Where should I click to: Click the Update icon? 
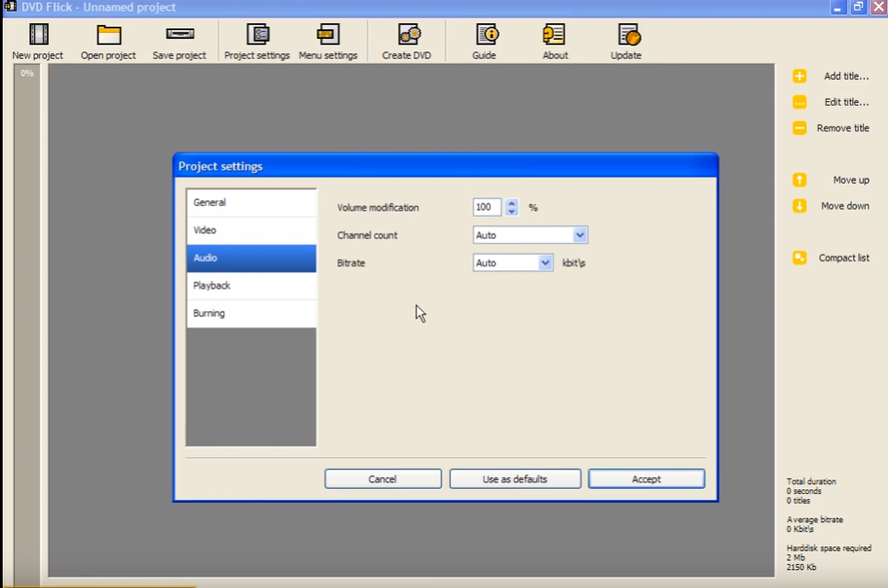coord(626,36)
